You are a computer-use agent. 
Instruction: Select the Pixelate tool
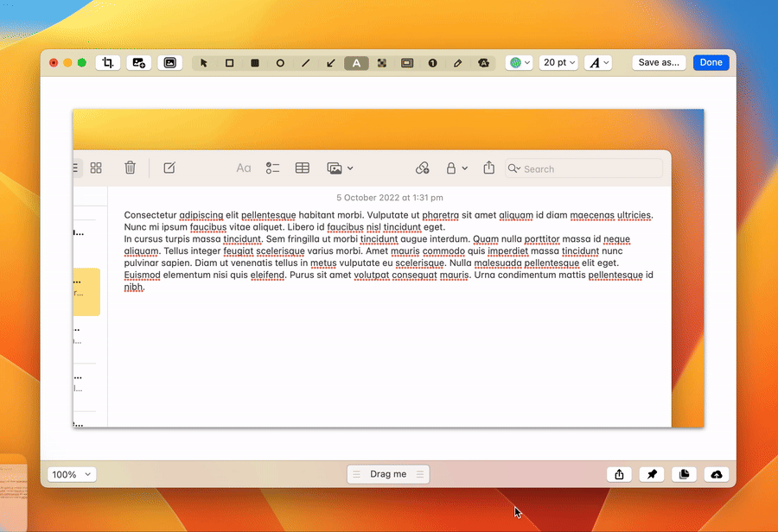(x=381, y=63)
